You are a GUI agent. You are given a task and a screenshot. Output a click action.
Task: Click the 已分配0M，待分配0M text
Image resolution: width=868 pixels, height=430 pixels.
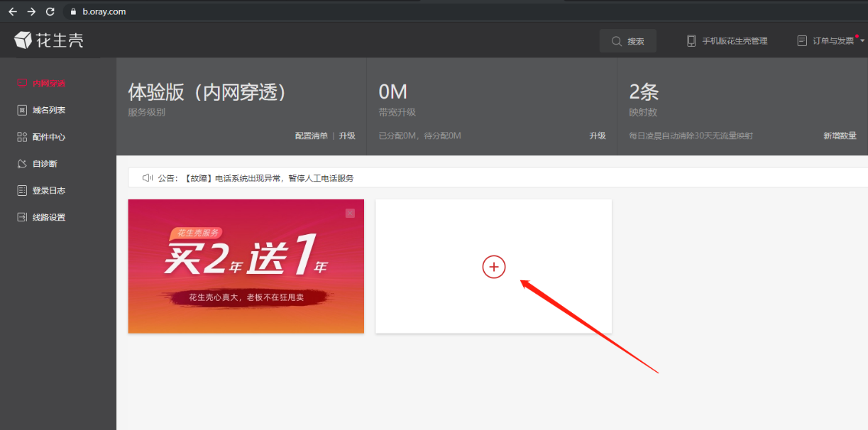click(420, 136)
